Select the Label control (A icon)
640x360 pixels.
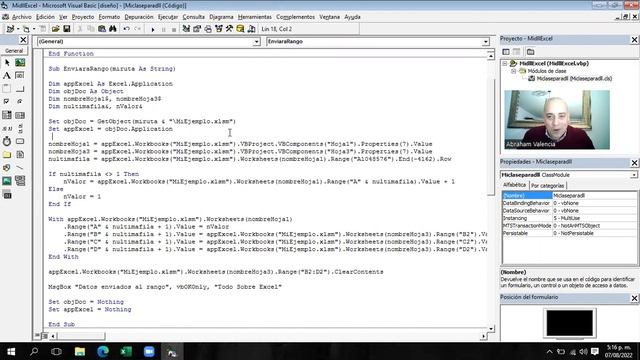[7, 76]
